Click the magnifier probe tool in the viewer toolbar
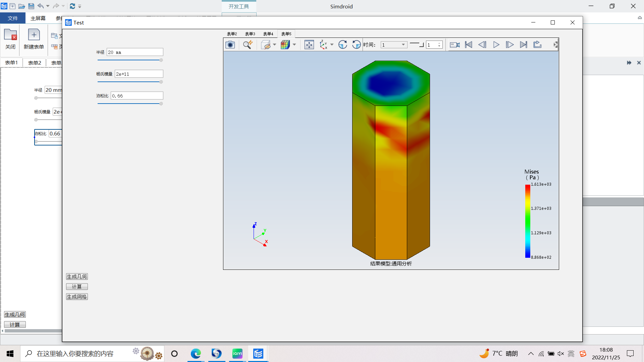 (248, 45)
